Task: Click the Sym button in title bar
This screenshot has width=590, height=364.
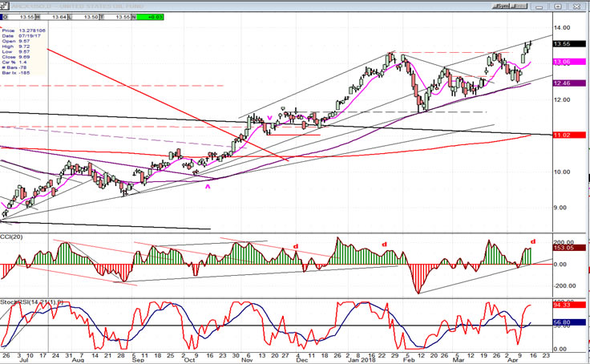Action: (502, 5)
